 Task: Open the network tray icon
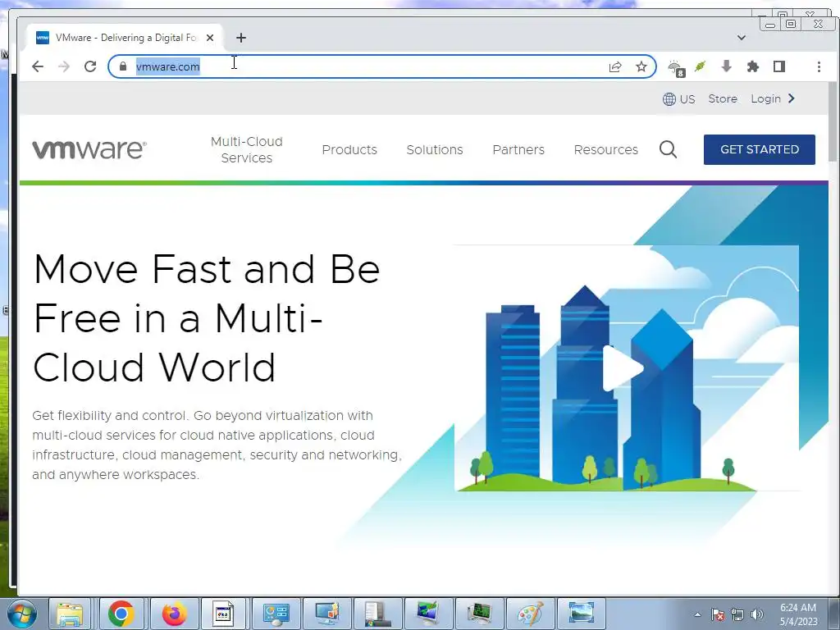737,614
